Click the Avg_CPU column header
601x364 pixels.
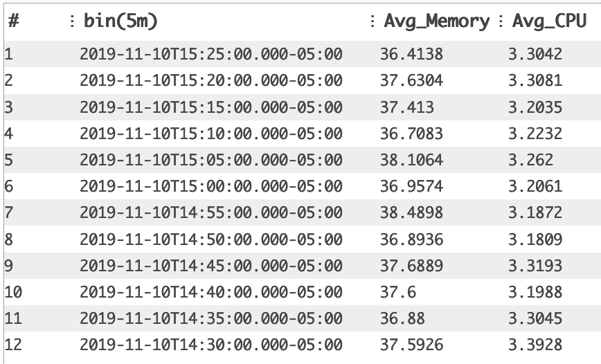tap(549, 21)
